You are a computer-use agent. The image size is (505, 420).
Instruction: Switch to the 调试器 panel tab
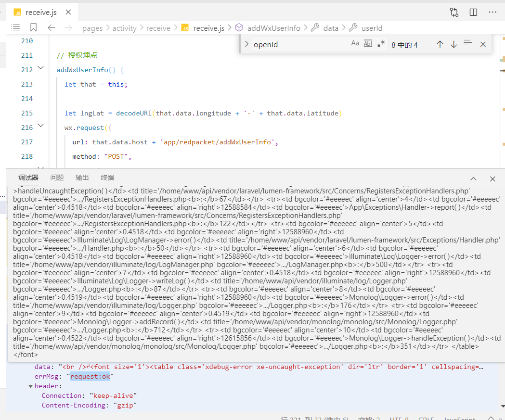pyautogui.click(x=28, y=178)
